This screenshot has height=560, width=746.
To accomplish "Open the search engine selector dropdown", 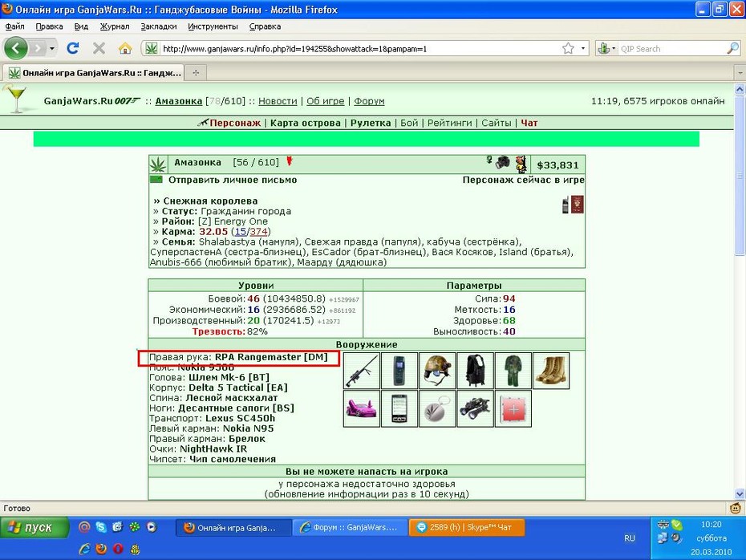I will point(606,48).
